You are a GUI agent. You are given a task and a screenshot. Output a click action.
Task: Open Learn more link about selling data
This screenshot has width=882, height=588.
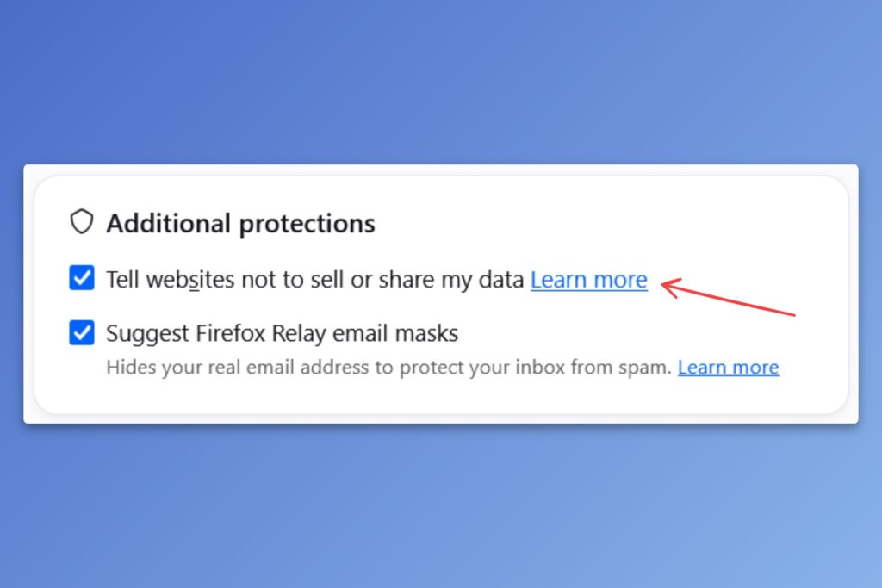(589, 280)
